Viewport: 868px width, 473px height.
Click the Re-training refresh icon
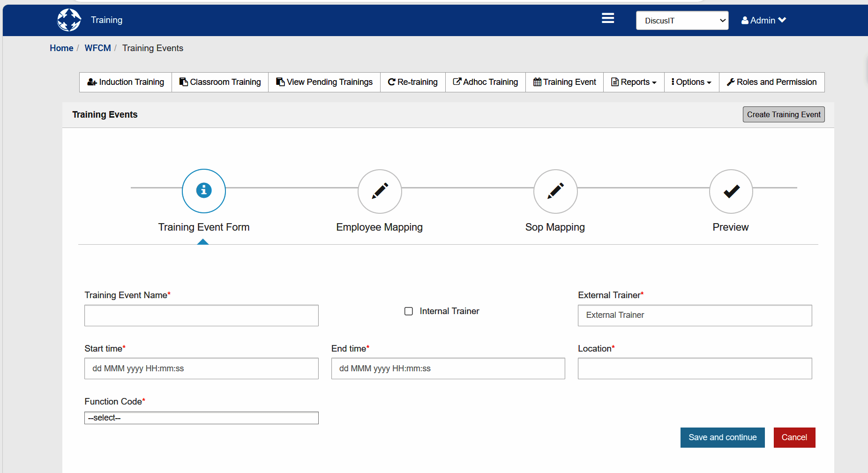pos(392,82)
